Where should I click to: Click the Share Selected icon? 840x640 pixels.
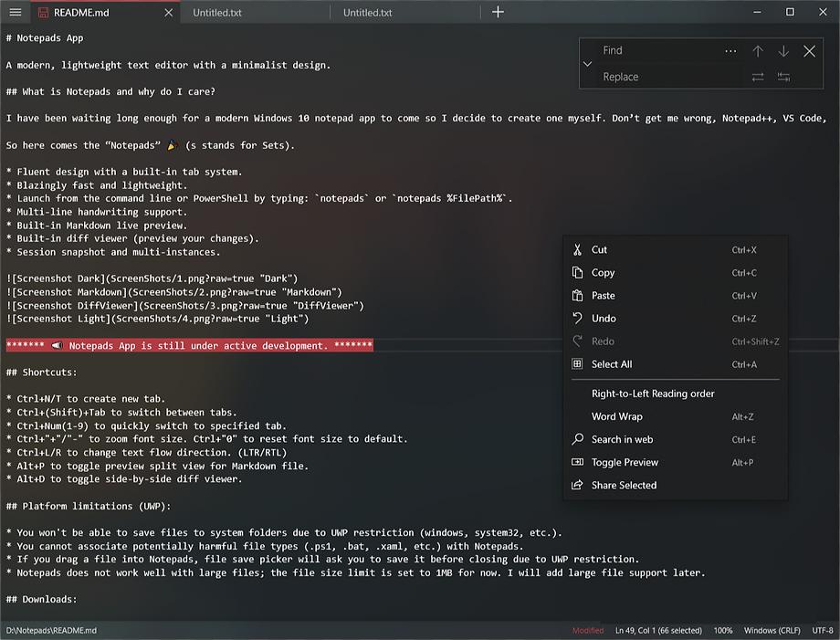[577, 485]
